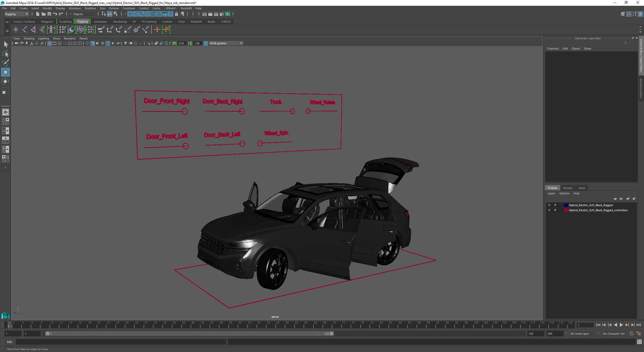Select the Move tool in the toolbox
The image size is (644, 352).
click(5, 72)
